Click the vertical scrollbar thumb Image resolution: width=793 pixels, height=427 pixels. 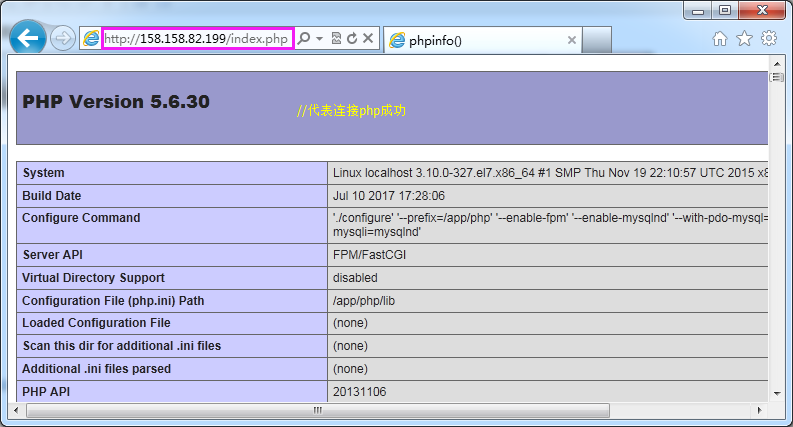[x=777, y=77]
